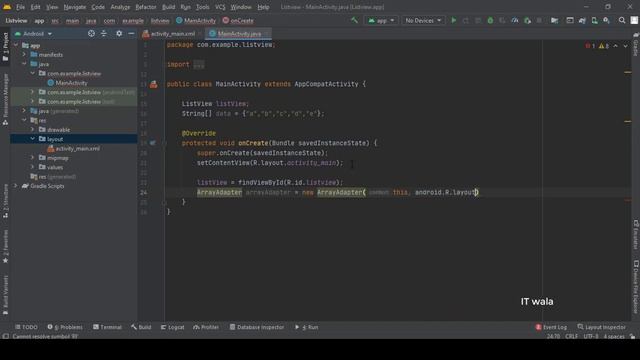Open the AVD Manager device icon
This screenshot has width=640, height=360.
point(594,20)
